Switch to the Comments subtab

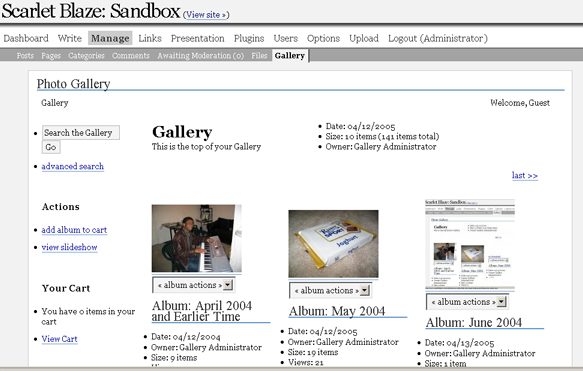coord(131,56)
